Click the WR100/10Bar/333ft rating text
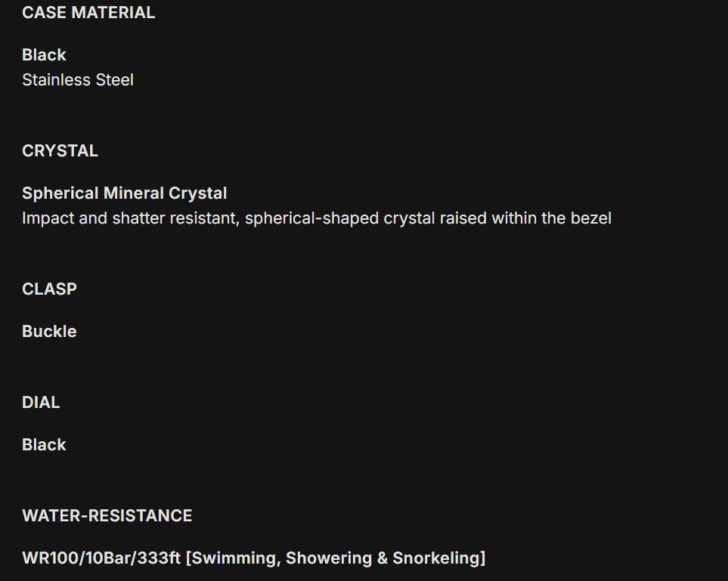Viewport: 728px width, 581px height. [x=101, y=558]
